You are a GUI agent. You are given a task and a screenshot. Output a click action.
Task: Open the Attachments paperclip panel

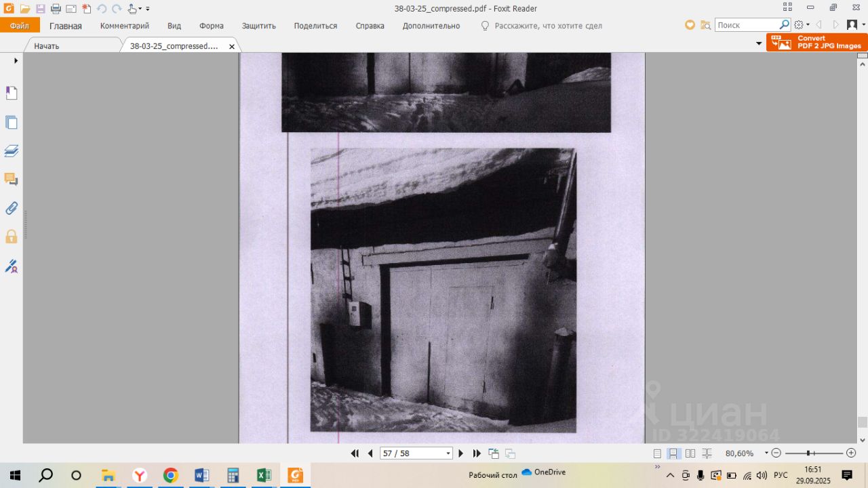pos(12,208)
